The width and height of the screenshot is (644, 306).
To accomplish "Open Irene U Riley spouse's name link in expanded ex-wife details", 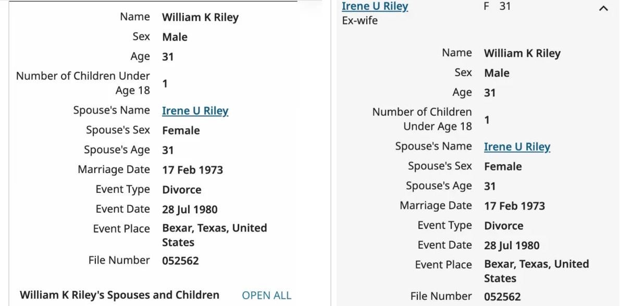I will tap(517, 147).
